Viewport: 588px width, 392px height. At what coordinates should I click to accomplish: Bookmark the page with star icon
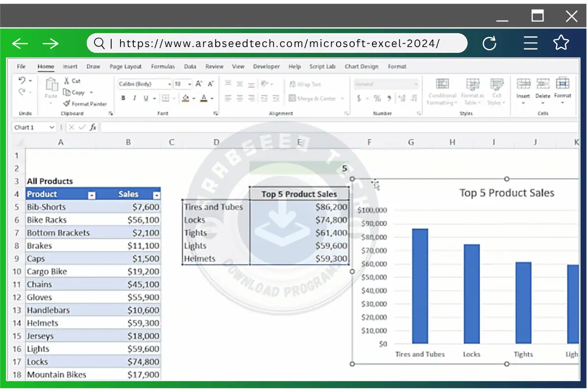coord(561,43)
